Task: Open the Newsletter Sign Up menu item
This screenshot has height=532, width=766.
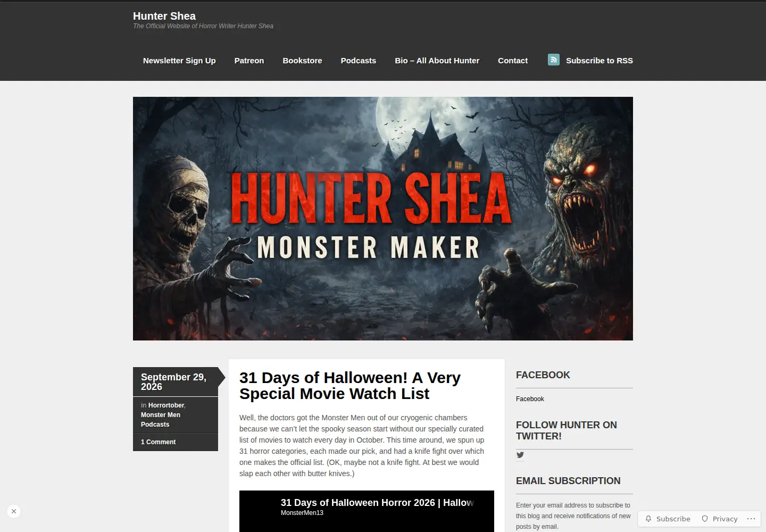Action: 179,61
